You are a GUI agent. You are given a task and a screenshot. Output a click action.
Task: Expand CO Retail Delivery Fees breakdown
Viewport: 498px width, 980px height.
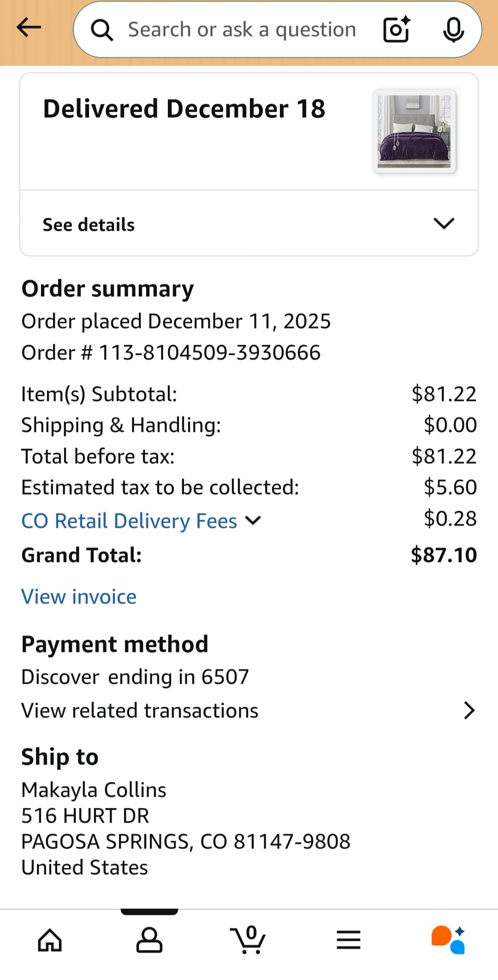(141, 521)
